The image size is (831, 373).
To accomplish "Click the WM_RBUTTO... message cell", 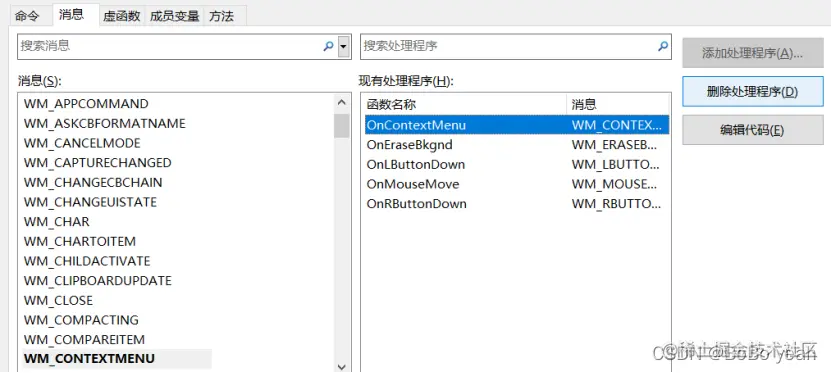I will [616, 203].
